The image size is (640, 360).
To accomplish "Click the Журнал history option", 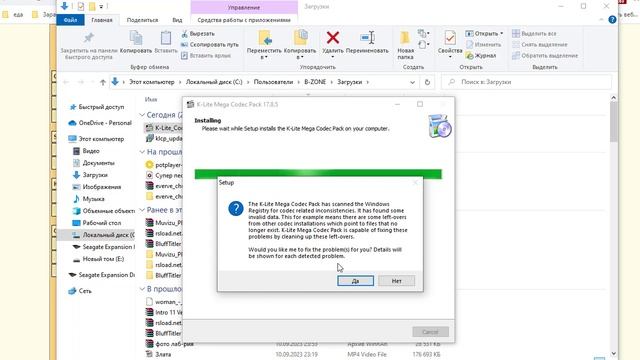I will pos(481,56).
